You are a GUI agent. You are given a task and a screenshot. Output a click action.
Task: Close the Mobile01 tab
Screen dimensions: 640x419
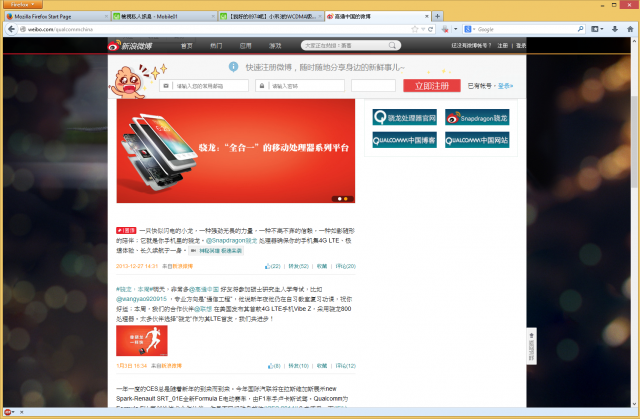(x=213, y=16)
